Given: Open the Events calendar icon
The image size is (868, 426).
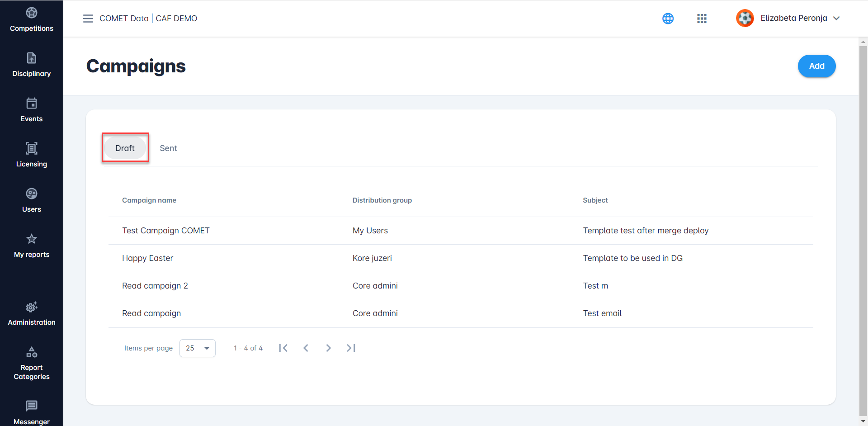Looking at the screenshot, I should [32, 104].
